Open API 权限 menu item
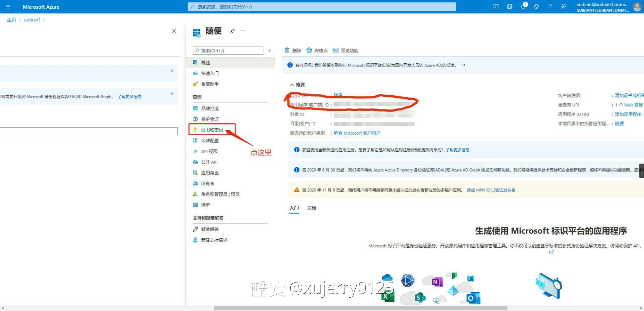This screenshot has height=311, width=644. (x=209, y=151)
